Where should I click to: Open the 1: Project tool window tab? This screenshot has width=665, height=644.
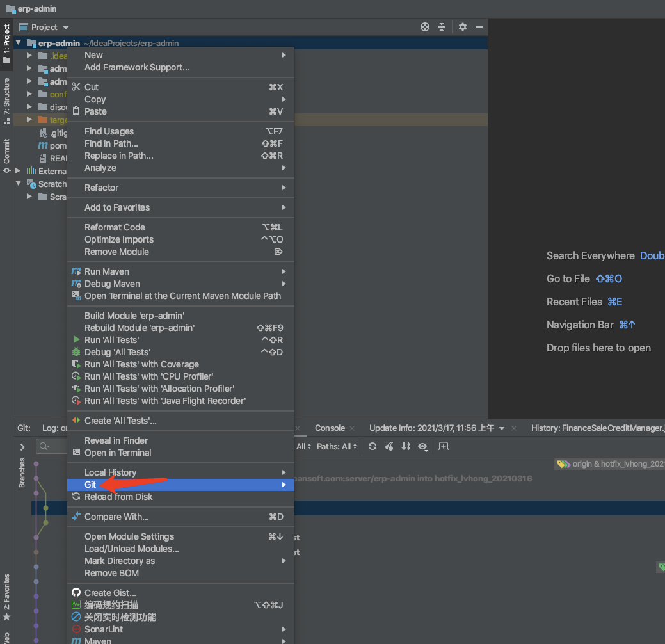[x=6, y=43]
